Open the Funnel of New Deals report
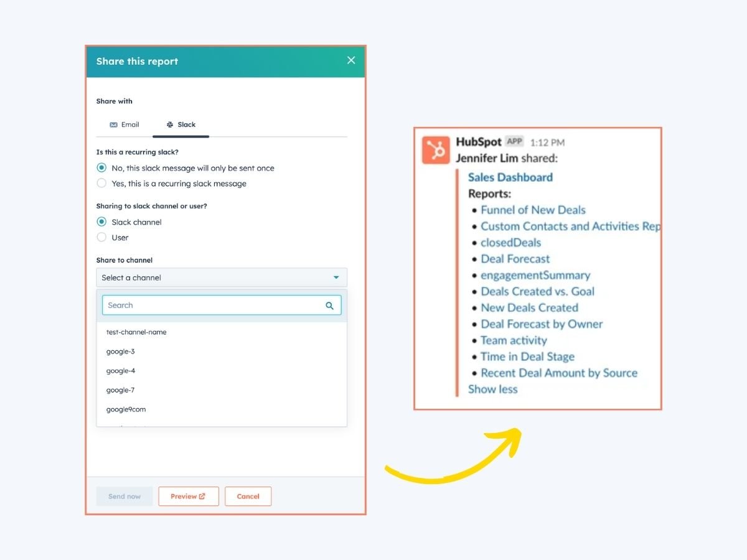This screenshot has height=560, width=747. tap(533, 210)
